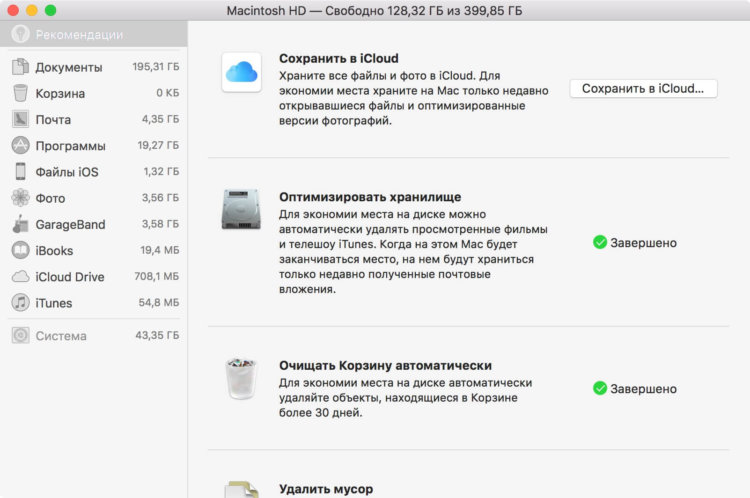The height and width of the screenshot is (498, 750).
Task: Click the iBooks book icon
Action: [20, 250]
